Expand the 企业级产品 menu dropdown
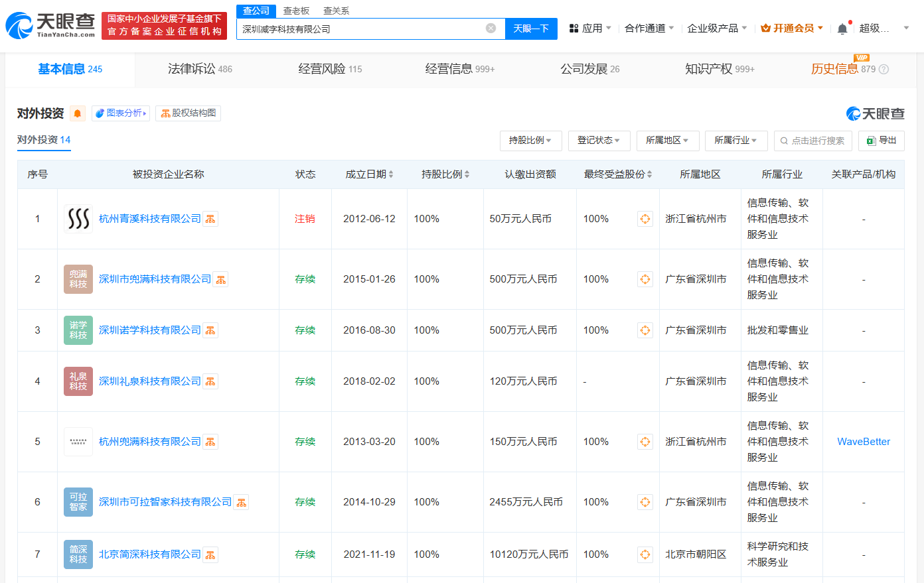 [x=716, y=28]
